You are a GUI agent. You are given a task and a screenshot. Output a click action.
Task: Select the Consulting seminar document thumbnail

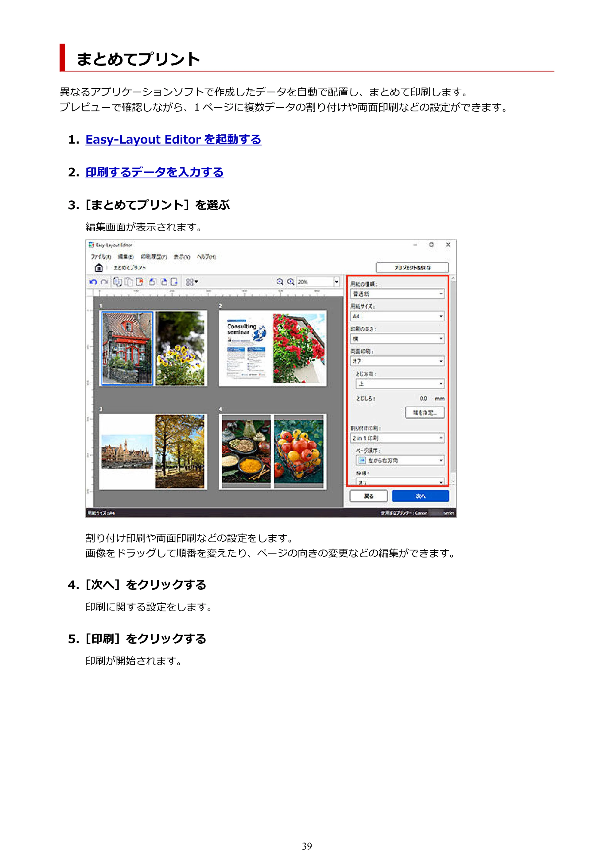coord(246,348)
